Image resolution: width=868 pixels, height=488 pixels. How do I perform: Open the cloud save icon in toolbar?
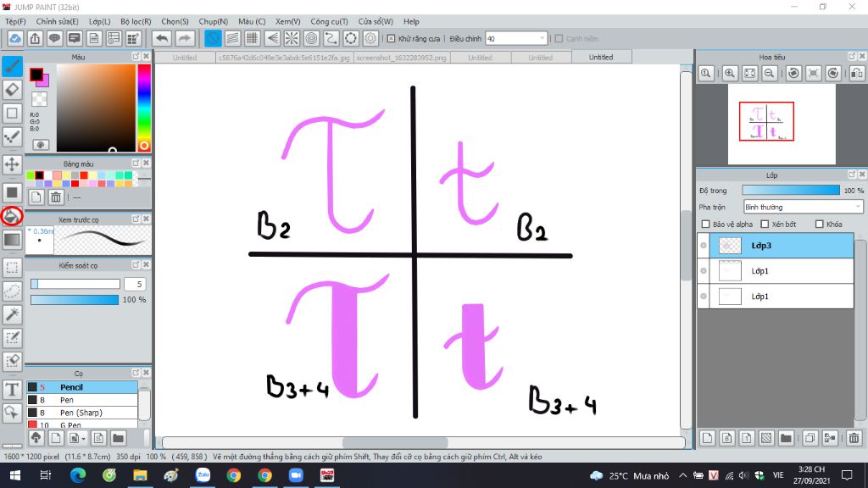click(x=15, y=38)
